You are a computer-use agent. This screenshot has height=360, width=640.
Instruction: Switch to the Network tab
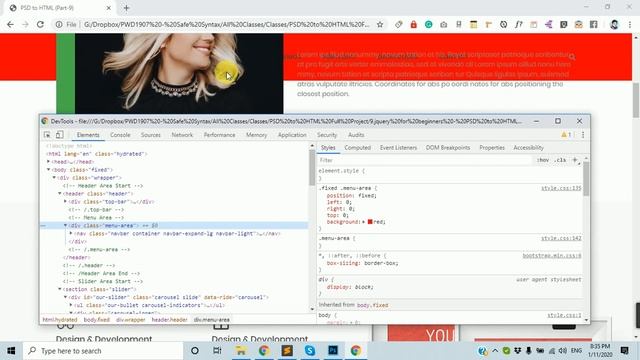click(182, 135)
